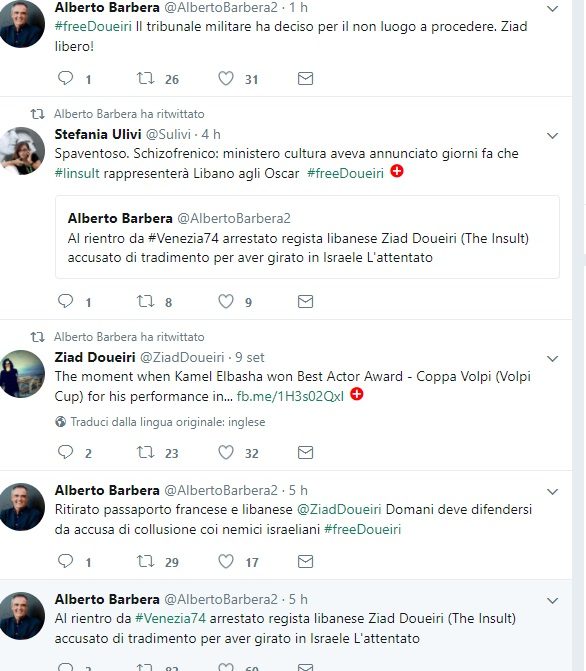Open Stefania Ulivi's profile avatar

tap(22, 151)
